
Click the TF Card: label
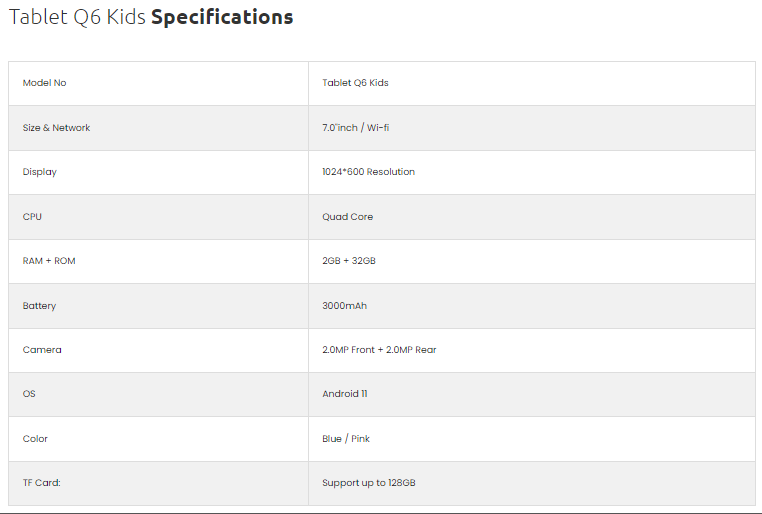pyautogui.click(x=42, y=483)
